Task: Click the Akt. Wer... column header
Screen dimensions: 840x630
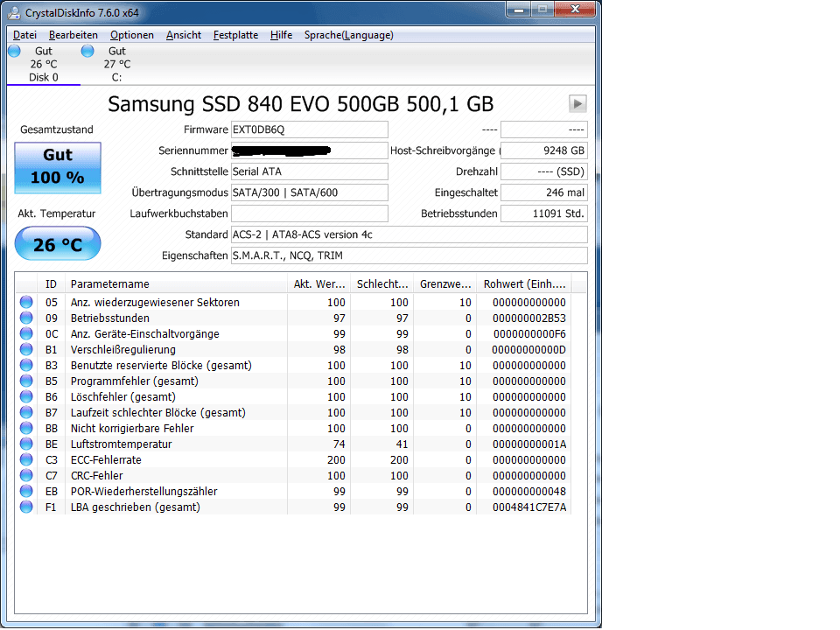Action: [318, 283]
